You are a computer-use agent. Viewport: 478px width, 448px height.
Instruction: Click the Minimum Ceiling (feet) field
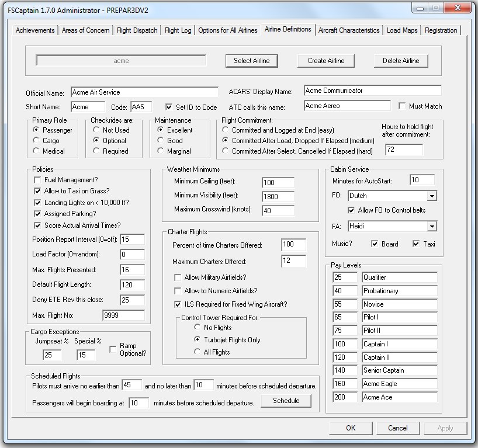click(x=278, y=183)
